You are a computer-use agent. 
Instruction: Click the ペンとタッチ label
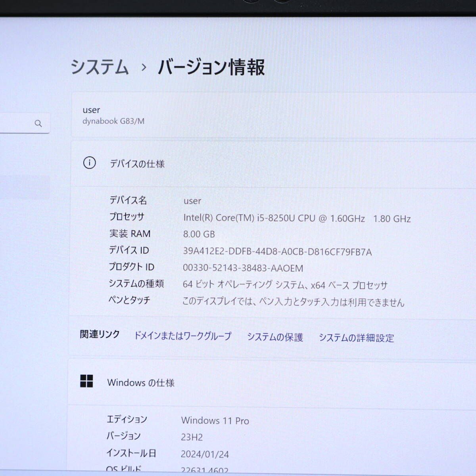click(130, 300)
